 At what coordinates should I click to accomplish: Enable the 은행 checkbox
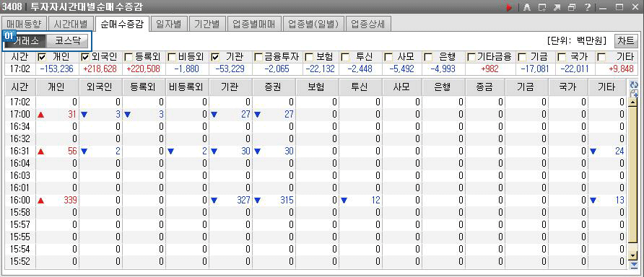[428, 57]
